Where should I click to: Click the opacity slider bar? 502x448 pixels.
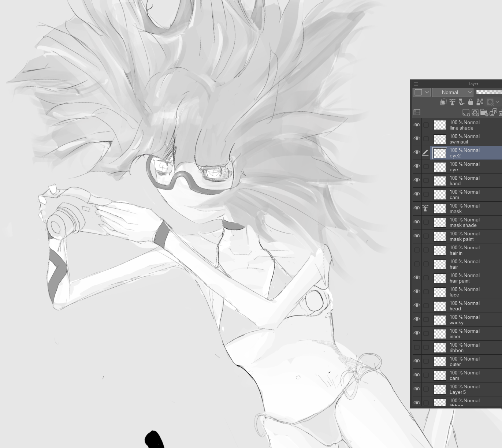[x=489, y=92]
